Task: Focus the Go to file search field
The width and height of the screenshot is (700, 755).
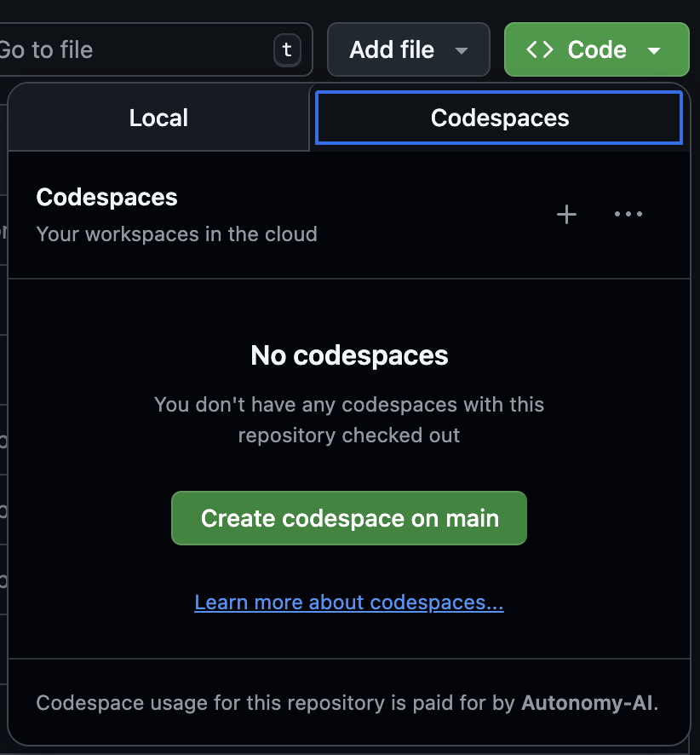Action: 155,49
